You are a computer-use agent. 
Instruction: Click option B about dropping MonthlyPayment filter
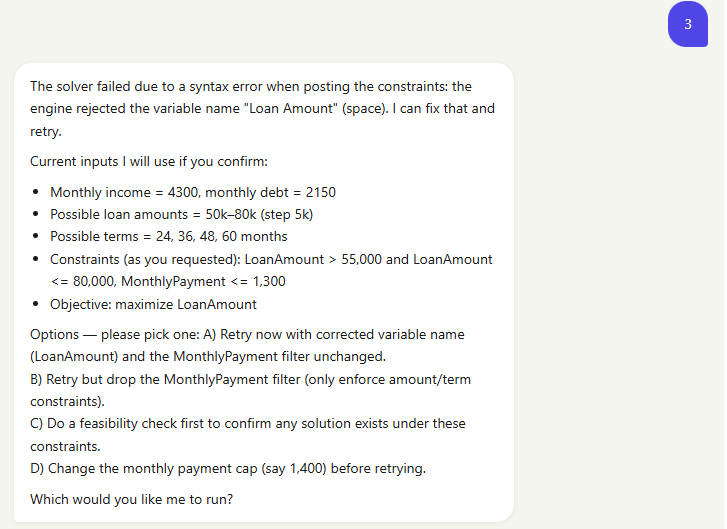(x=250, y=390)
